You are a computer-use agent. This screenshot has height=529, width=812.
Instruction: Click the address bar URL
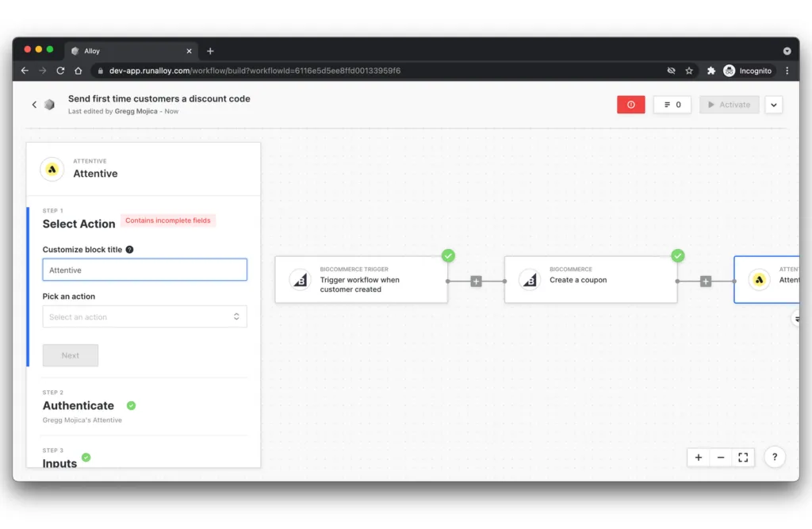[x=255, y=71]
